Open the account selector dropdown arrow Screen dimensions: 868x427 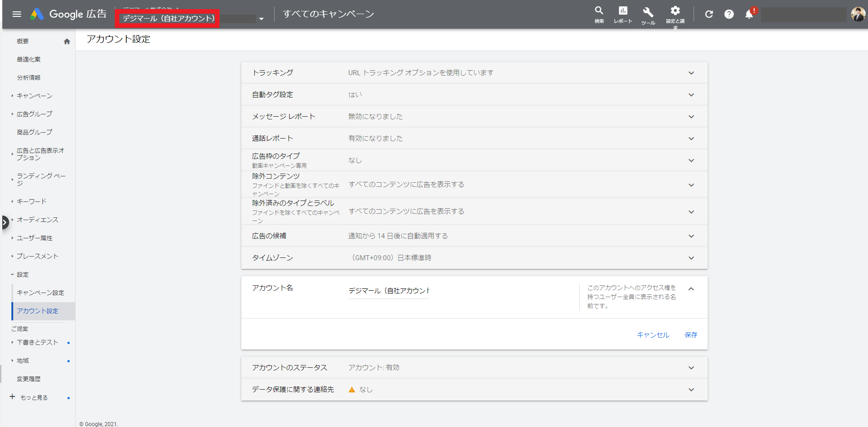click(261, 19)
